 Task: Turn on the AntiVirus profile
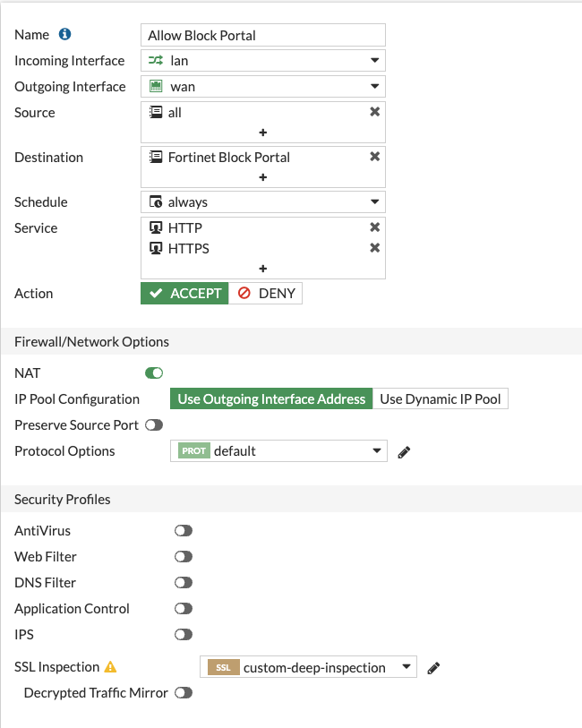click(x=184, y=531)
